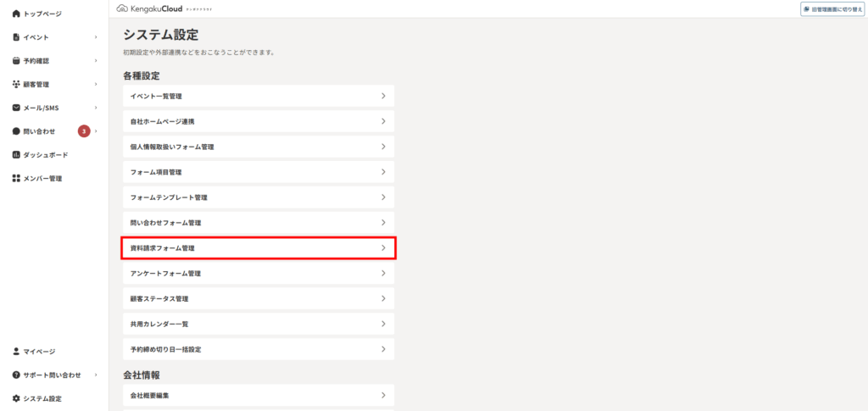The image size is (868, 411).
Task: Click the person icon beside マイページ
Action: coord(16,352)
